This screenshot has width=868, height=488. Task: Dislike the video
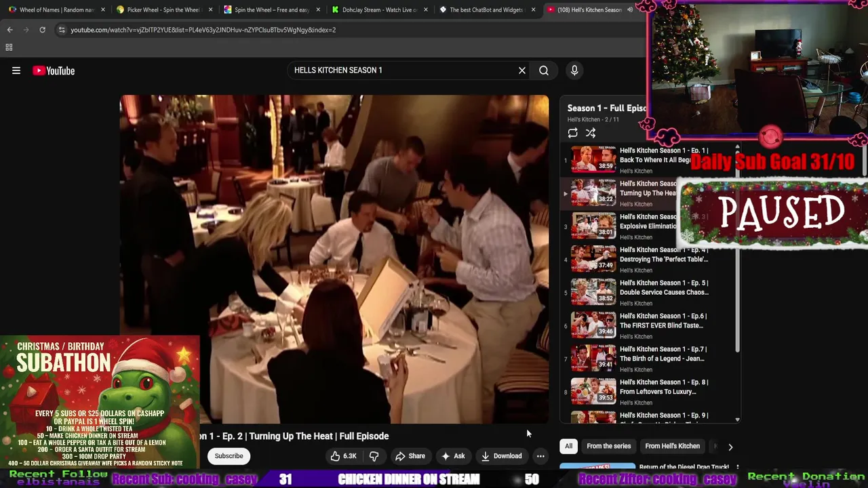click(x=374, y=456)
